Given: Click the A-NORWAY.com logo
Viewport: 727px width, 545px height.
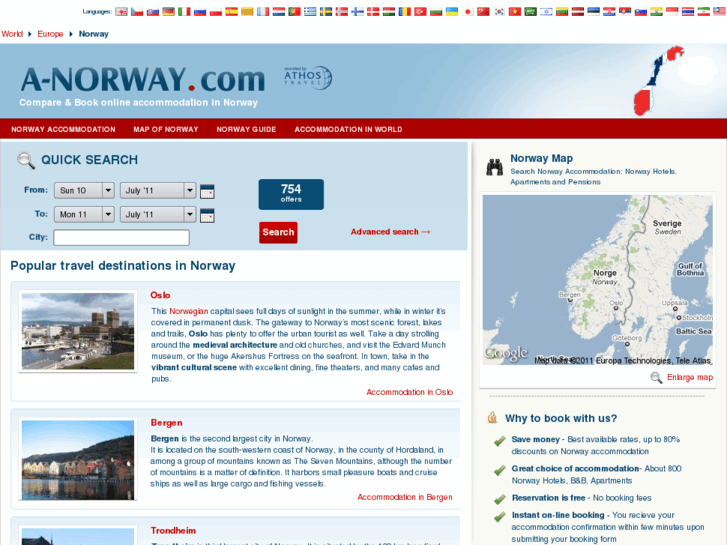Looking at the screenshot, I should tap(143, 79).
